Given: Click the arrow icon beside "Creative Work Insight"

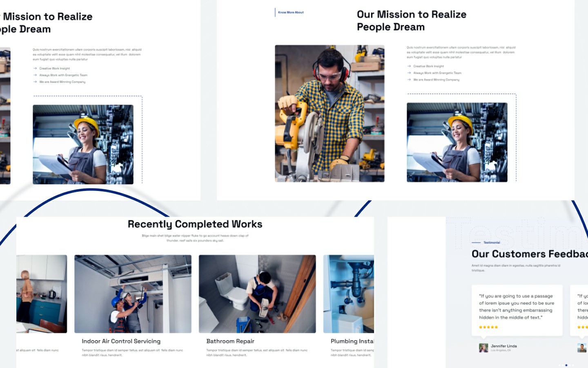Looking at the screenshot, I should tap(409, 66).
